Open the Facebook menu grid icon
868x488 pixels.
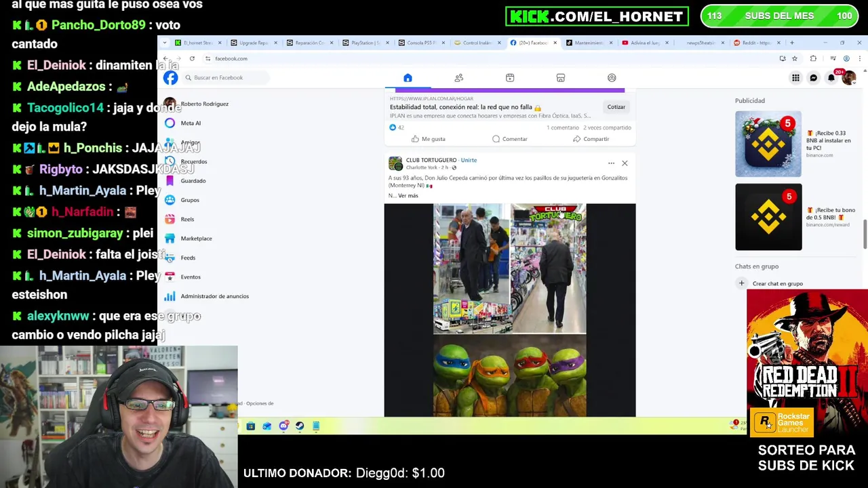[795, 78]
